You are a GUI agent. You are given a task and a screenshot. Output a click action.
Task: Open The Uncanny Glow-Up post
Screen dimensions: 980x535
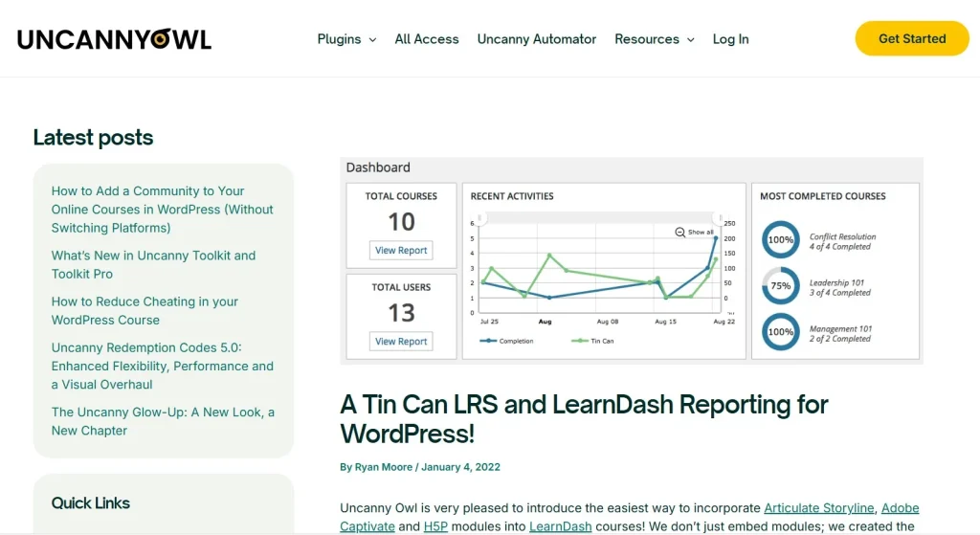[x=163, y=421]
